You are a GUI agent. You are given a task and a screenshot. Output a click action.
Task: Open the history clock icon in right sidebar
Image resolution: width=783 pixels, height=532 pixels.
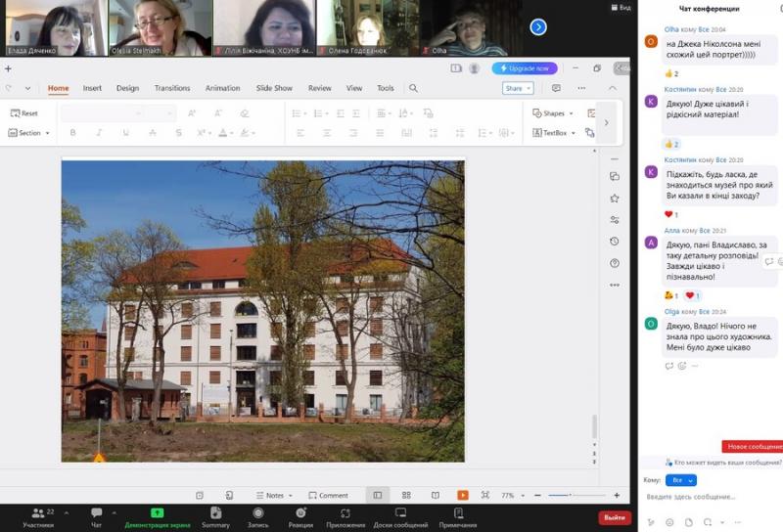(615, 242)
